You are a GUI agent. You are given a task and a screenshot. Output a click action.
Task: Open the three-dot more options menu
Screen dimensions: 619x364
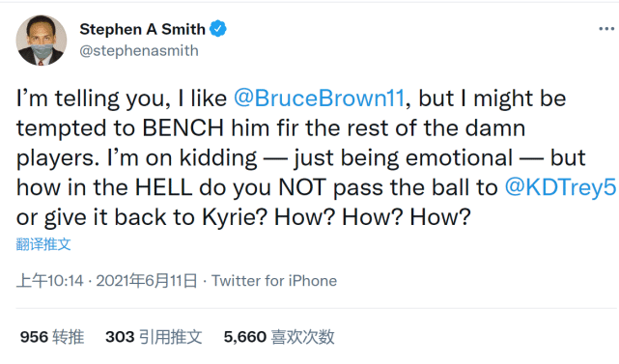coord(606,29)
